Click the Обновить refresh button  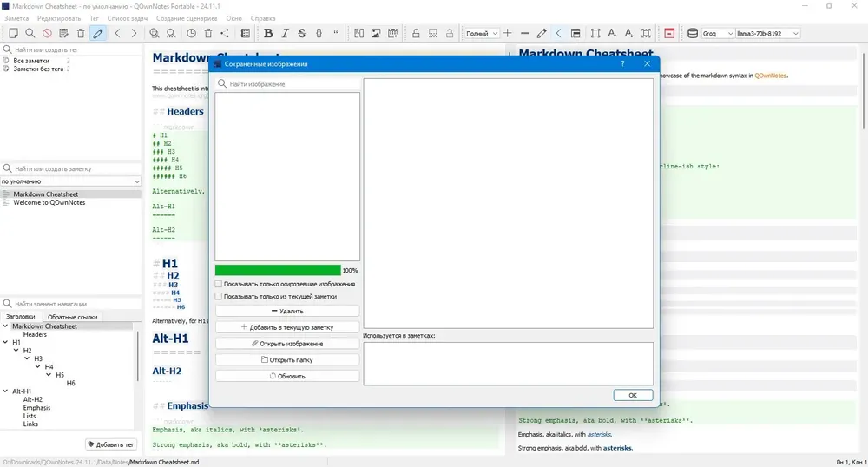click(x=287, y=376)
